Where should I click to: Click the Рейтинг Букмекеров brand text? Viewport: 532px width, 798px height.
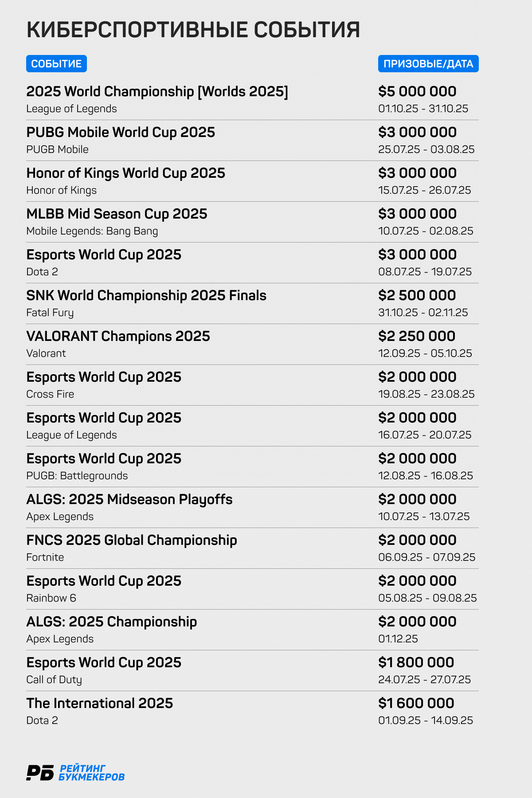(x=91, y=773)
